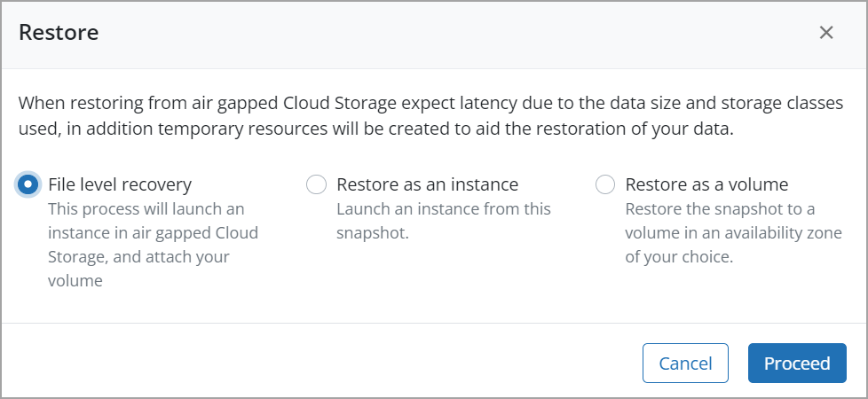This screenshot has width=868, height=399.
Task: Click the "File level recovery" option label
Action: [120, 184]
